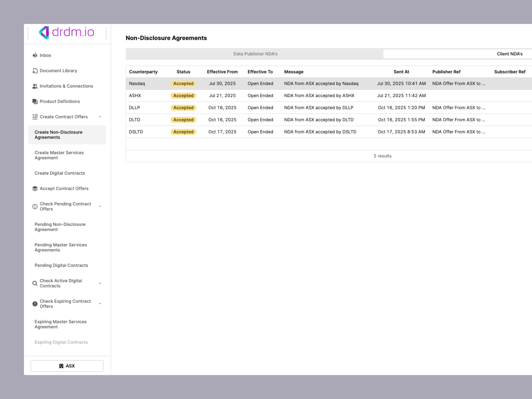Click Accepted status badge in DLTD row

point(183,120)
